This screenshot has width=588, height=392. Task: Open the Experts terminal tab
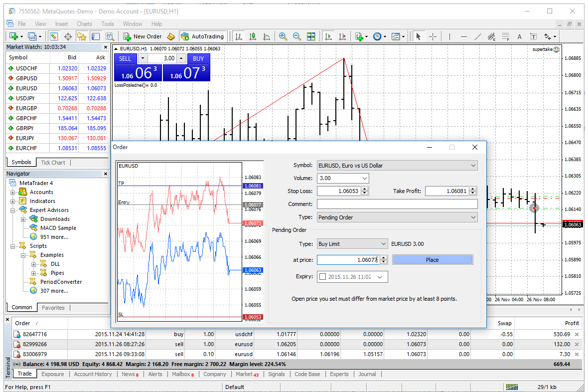click(339, 375)
